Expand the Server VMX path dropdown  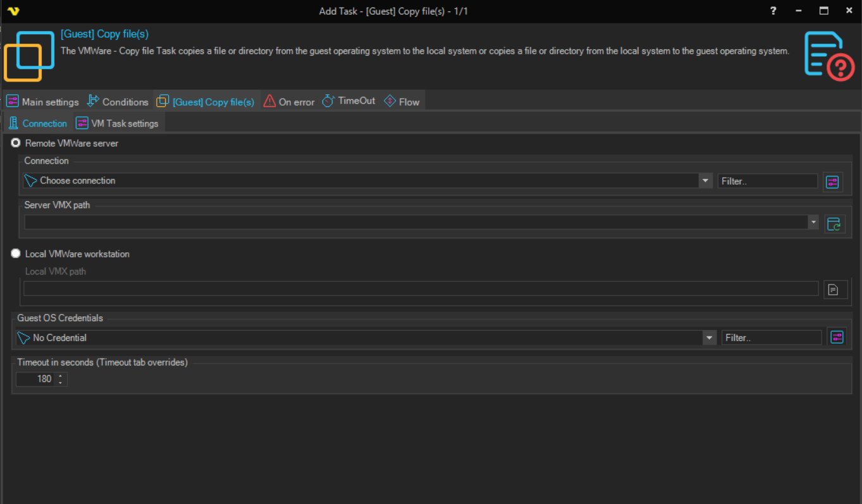coord(813,222)
